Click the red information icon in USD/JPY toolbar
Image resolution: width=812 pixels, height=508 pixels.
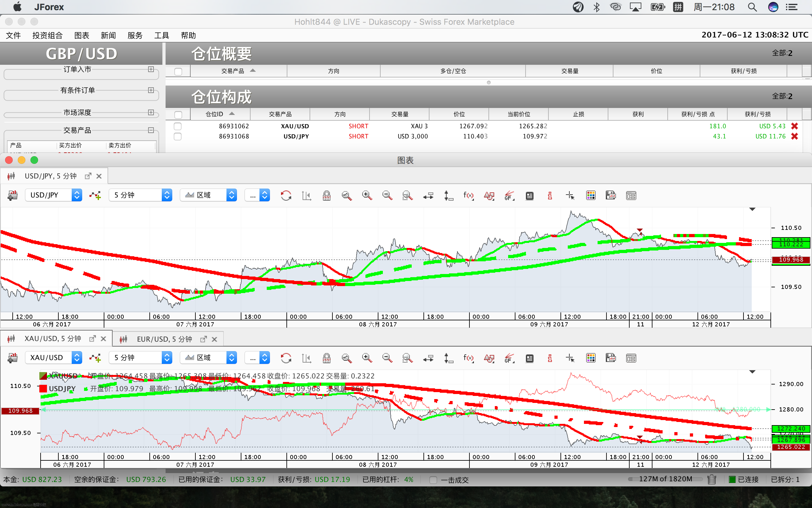pos(550,195)
